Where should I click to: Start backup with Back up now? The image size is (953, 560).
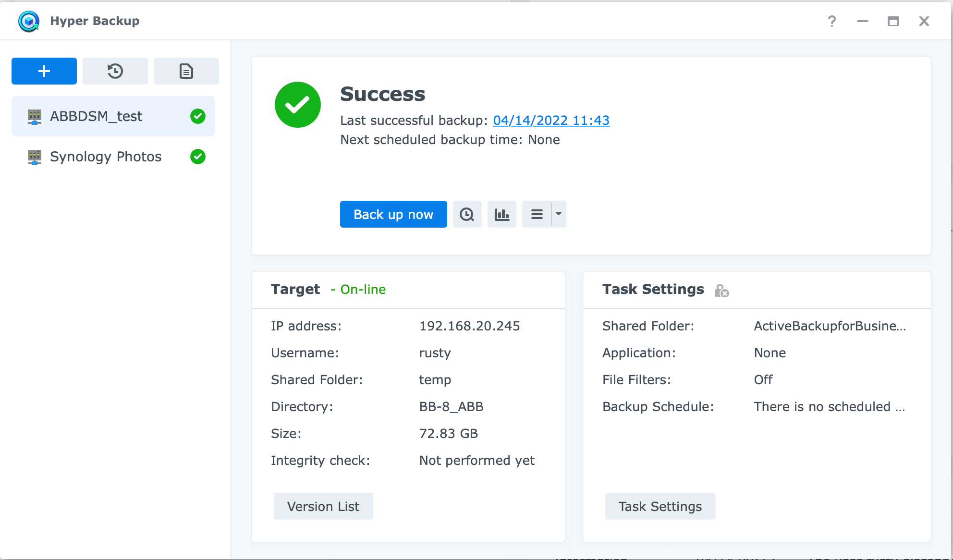(x=393, y=214)
